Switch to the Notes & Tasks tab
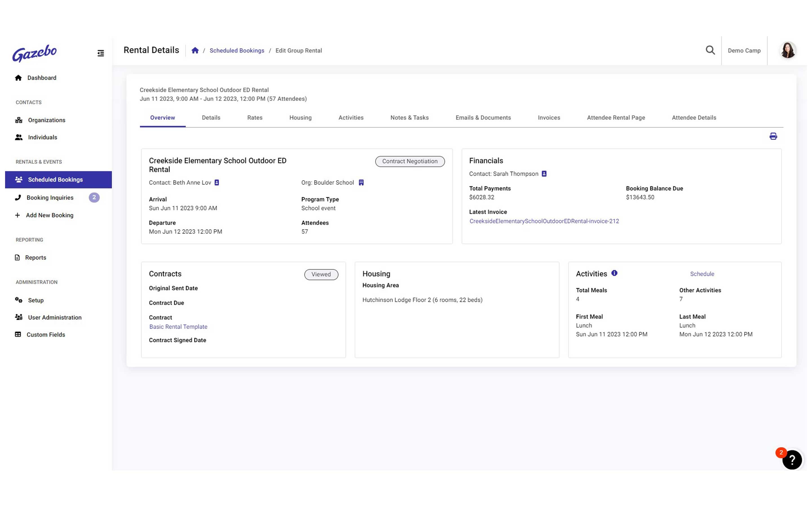The height and width of the screenshot is (507, 812). click(x=409, y=118)
